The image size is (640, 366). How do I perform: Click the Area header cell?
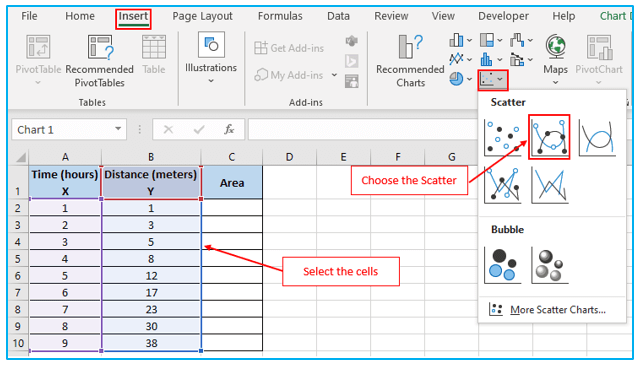point(231,182)
